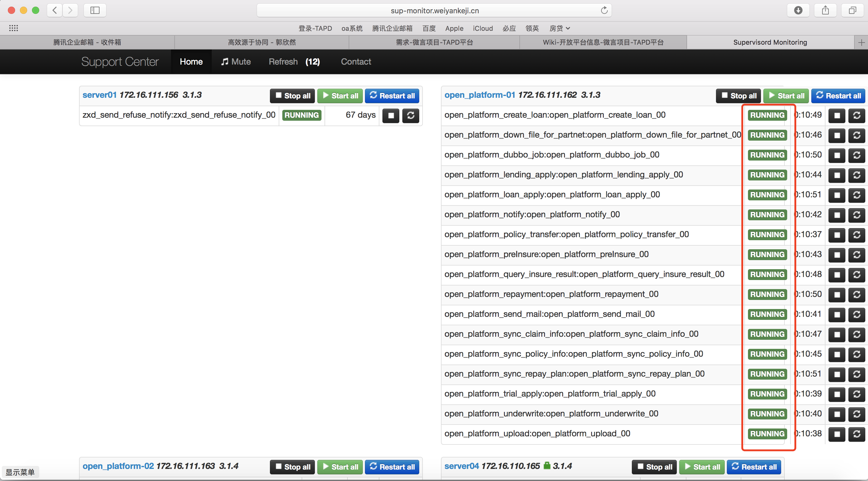Viewport: 868px width, 481px height.
Task: Reload page with address bar icon
Action: coord(604,10)
